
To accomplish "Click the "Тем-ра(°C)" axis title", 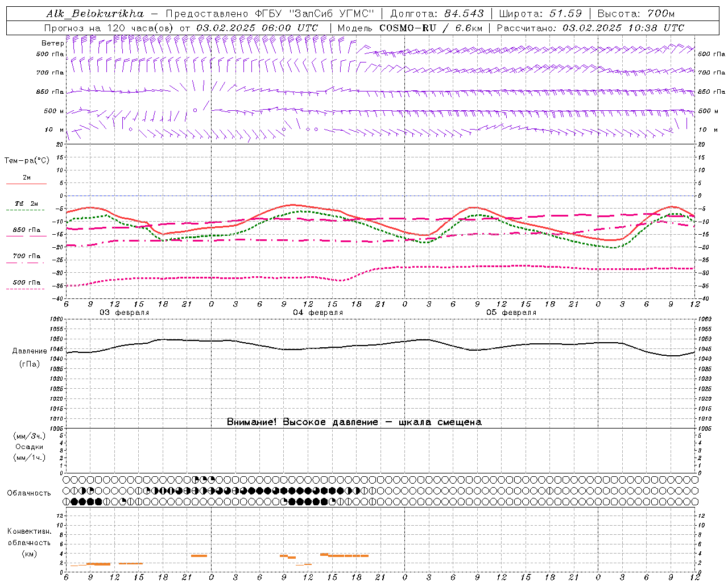I will [x=27, y=161].
